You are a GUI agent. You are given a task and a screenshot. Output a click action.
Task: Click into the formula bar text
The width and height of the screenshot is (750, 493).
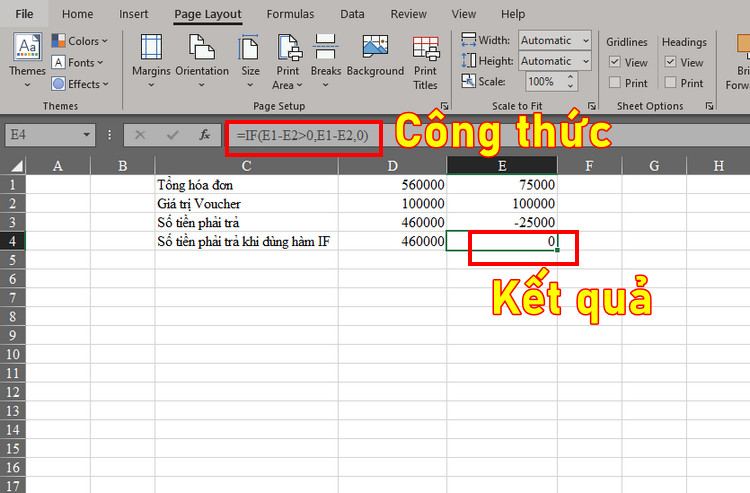[x=302, y=136]
